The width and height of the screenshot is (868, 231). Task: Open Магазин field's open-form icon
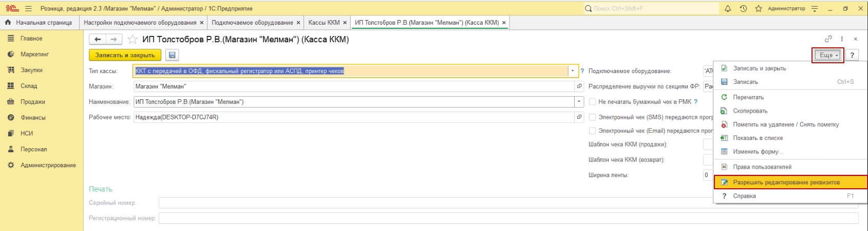tap(579, 86)
